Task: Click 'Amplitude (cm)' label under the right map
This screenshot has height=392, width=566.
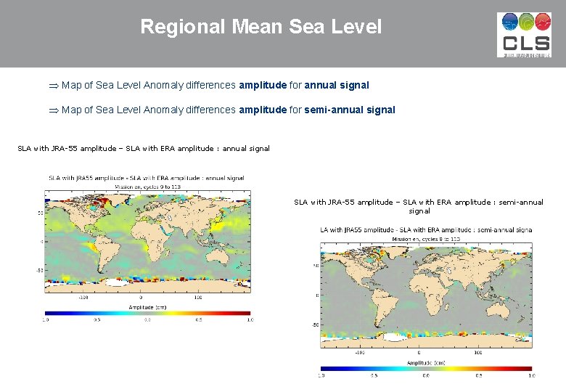Action: [426, 363]
